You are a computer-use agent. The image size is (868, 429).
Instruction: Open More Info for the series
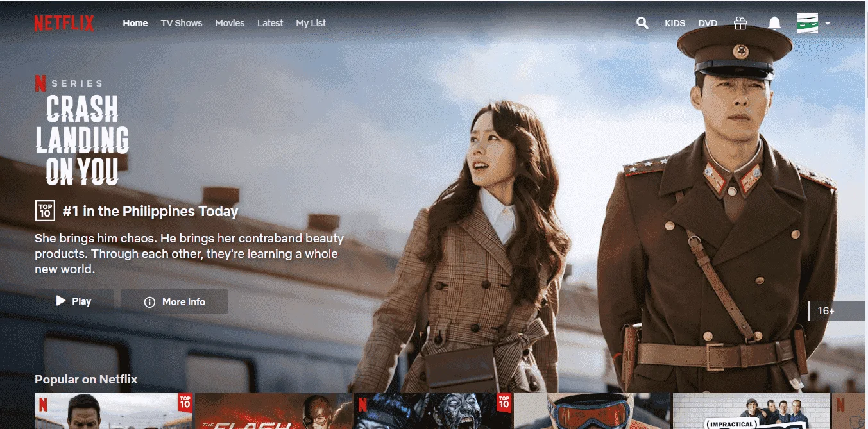click(174, 301)
